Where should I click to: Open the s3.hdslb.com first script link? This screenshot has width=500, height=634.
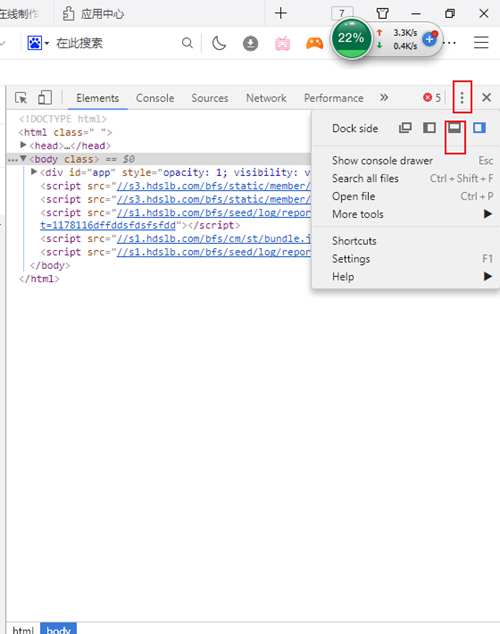point(214,186)
